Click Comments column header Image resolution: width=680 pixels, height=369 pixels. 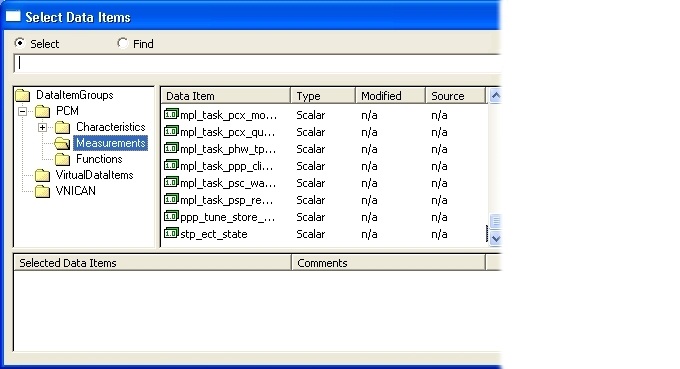(389, 263)
